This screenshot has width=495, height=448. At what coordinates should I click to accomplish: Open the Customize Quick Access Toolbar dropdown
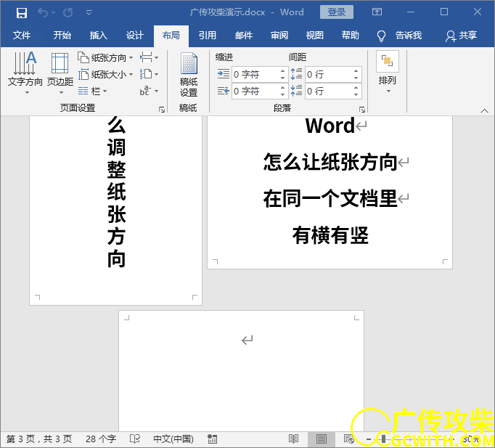pyautogui.click(x=89, y=12)
